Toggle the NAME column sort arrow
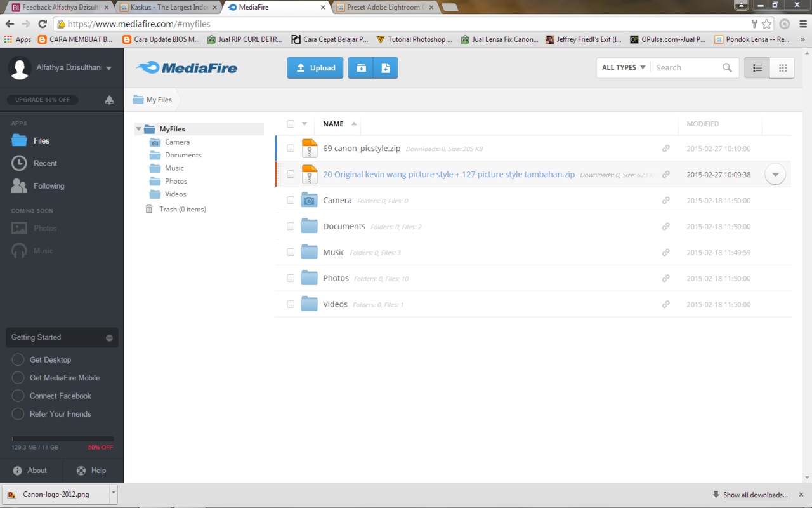 coord(354,124)
